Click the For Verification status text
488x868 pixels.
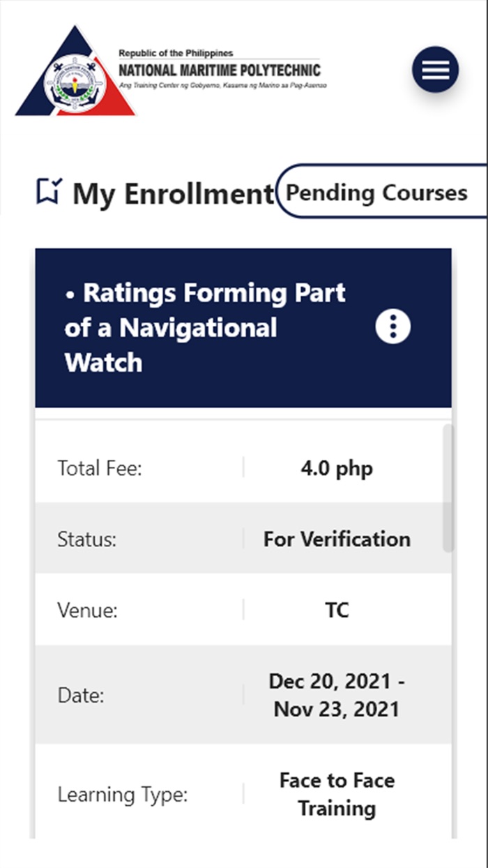[x=336, y=539]
